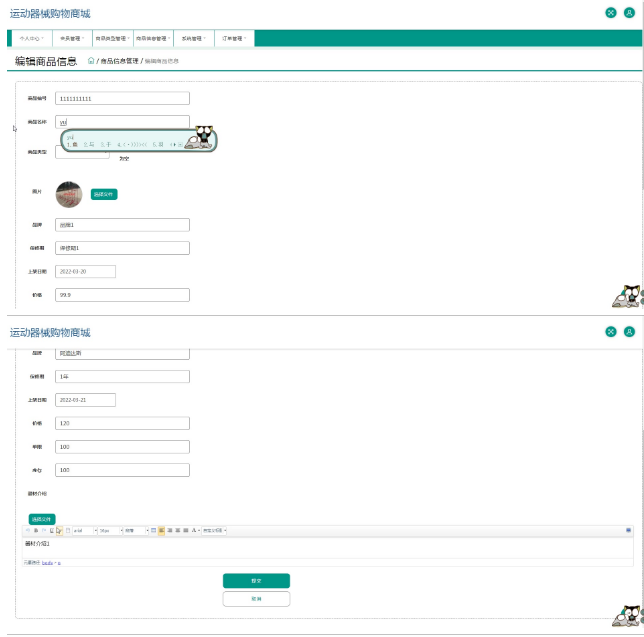The width and height of the screenshot is (644, 637).
Task: Open the arial font family dropdown
Action: pyautogui.click(x=85, y=531)
